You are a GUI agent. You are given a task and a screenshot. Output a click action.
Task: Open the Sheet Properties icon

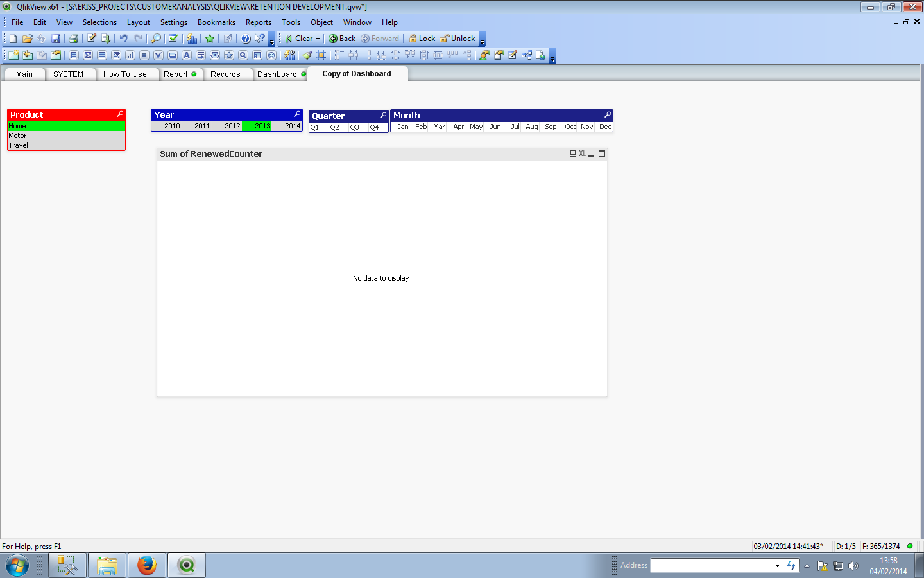coord(56,55)
